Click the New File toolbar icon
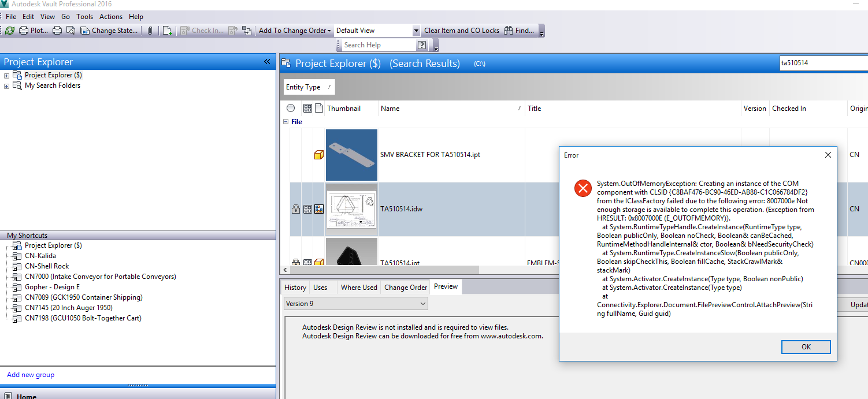 (x=167, y=30)
